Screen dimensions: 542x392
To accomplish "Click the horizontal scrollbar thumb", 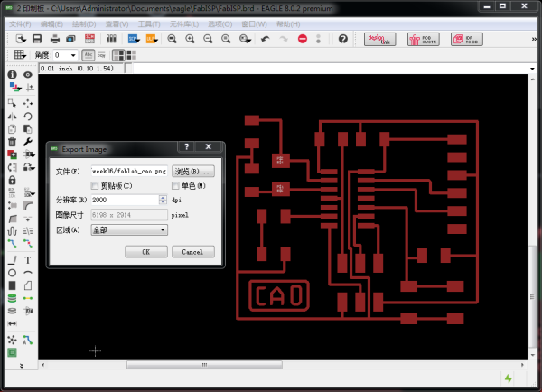I will point(204,365).
